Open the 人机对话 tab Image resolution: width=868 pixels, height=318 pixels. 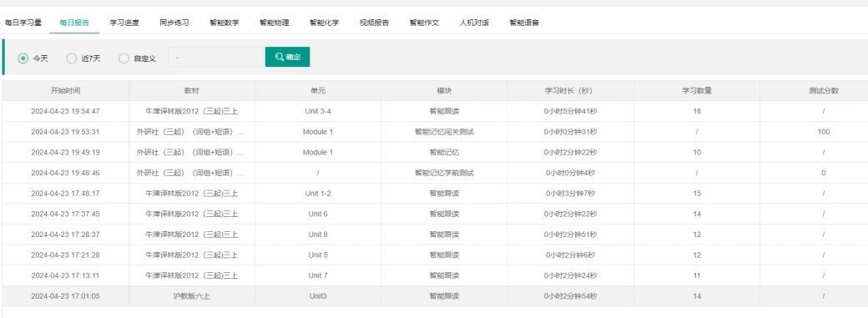pos(474,23)
